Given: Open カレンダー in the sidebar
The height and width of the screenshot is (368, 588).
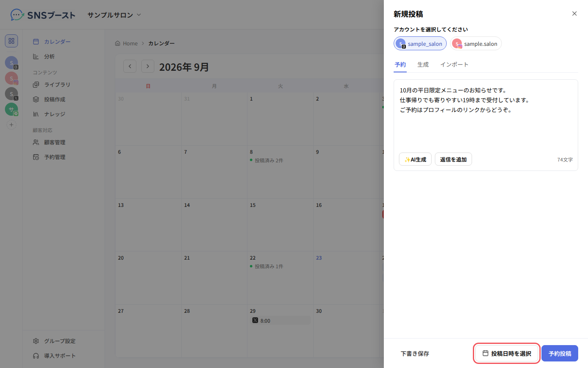Looking at the screenshot, I should tap(64, 42).
